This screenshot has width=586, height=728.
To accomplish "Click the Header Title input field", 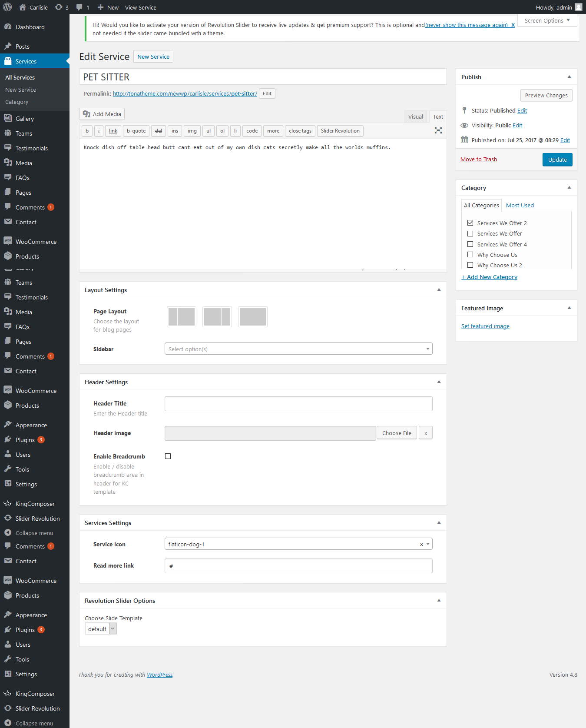I will click(x=298, y=404).
